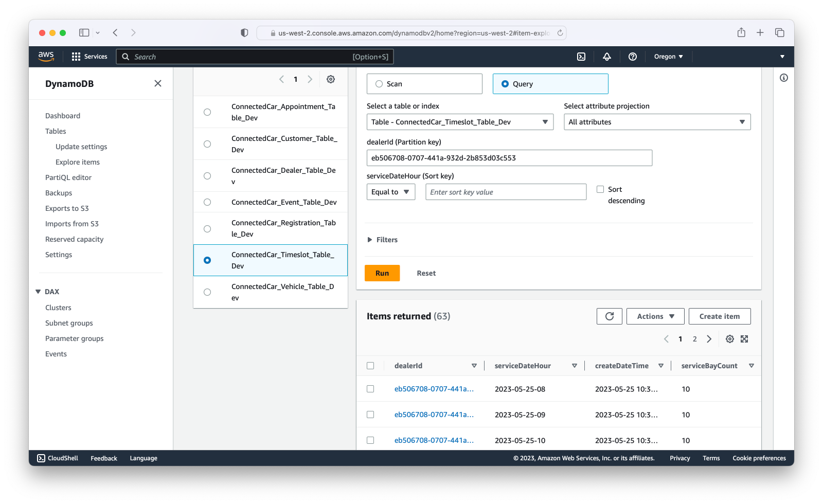Go to page 2 of returned items
Screen dimensions: 823x504
[694, 339]
